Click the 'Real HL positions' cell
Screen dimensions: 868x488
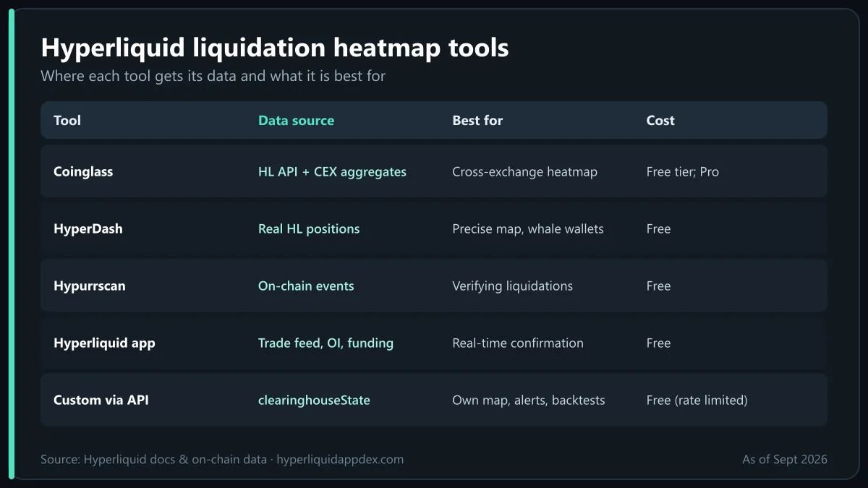tap(309, 229)
